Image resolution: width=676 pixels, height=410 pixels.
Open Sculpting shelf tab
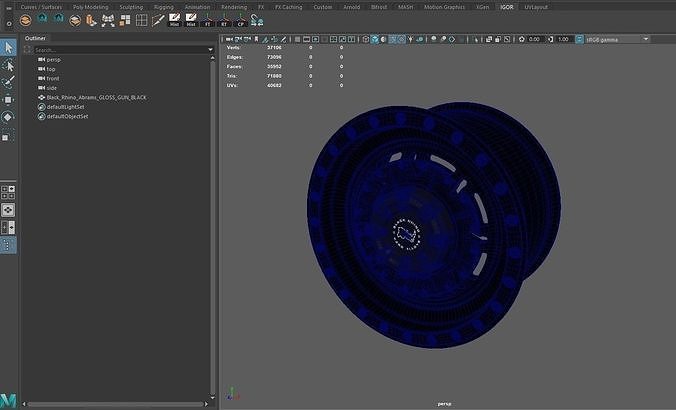point(131,7)
